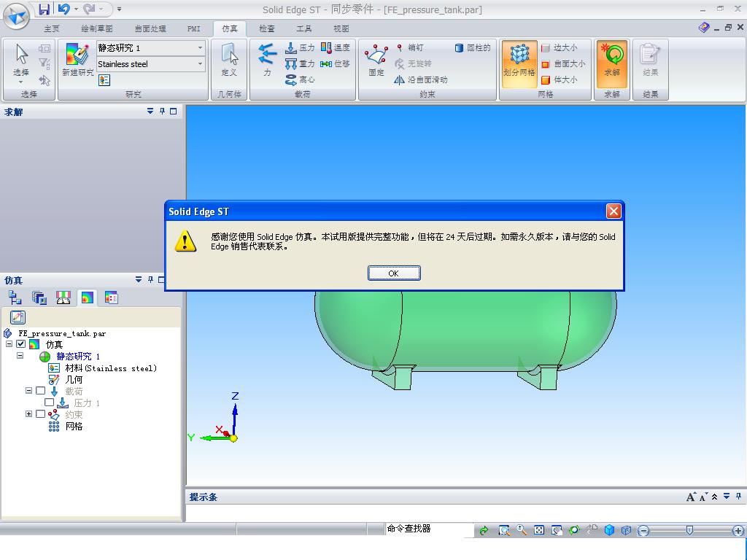Apply the 销钉 pinned constraint
This screenshot has width=747, height=560.
[409, 47]
